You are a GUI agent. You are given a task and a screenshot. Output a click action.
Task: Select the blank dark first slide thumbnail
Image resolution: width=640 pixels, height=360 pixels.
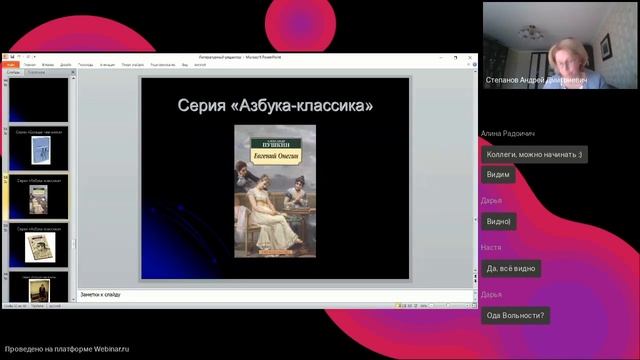(39, 100)
